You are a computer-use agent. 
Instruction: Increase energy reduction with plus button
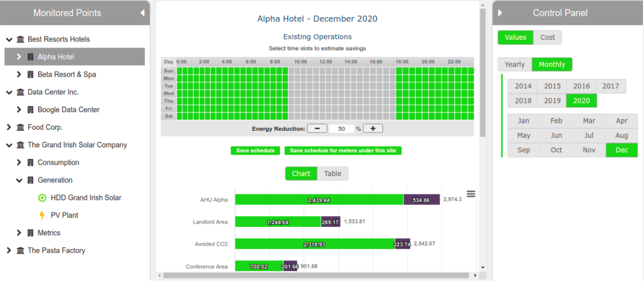(373, 129)
